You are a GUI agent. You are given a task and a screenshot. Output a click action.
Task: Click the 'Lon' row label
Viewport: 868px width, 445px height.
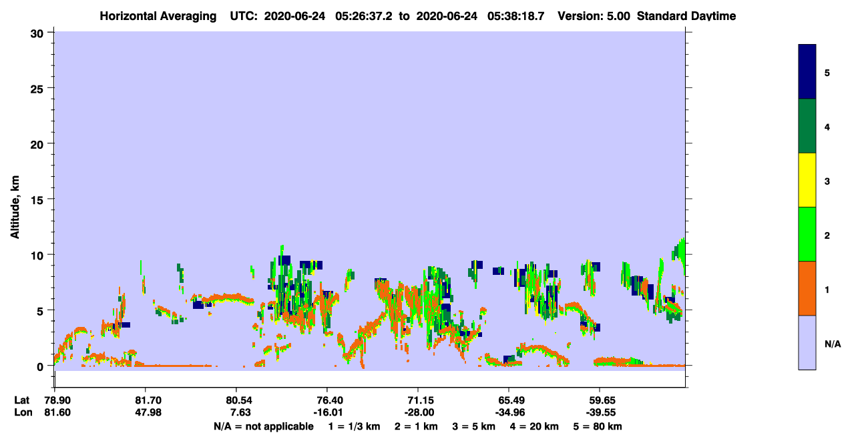[22, 412]
